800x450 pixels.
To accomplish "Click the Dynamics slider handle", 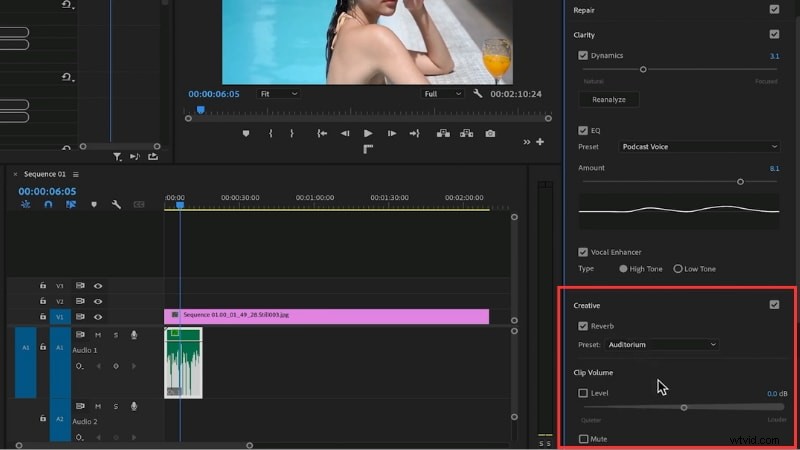I will [643, 69].
